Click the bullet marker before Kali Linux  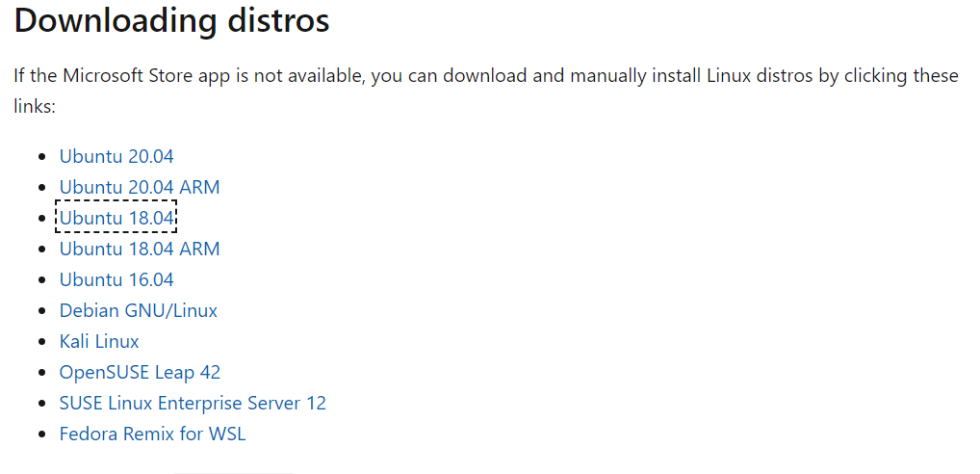[x=40, y=342]
